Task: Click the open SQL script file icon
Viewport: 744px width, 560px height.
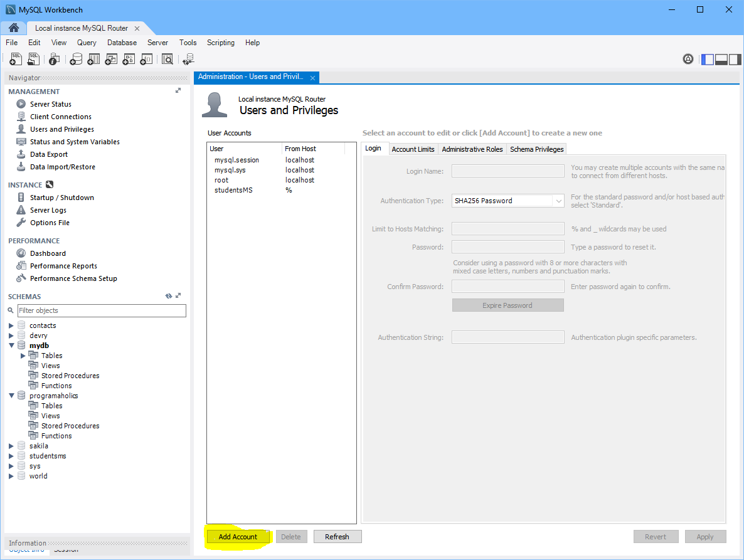Action: pyautogui.click(x=34, y=59)
